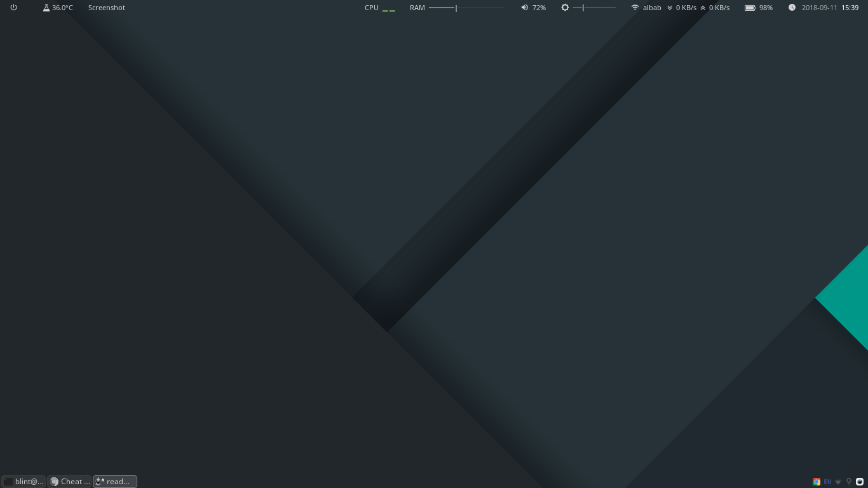The height and width of the screenshot is (488, 868).
Task: Click the 98% battery value
Action: click(x=766, y=8)
